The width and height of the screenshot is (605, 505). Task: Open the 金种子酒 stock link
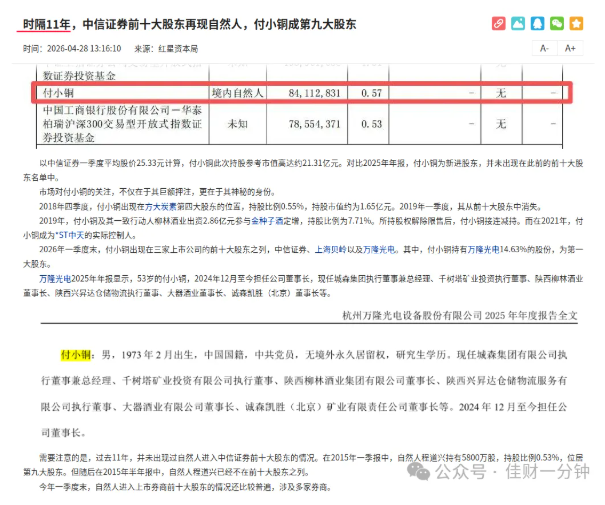pos(267,221)
